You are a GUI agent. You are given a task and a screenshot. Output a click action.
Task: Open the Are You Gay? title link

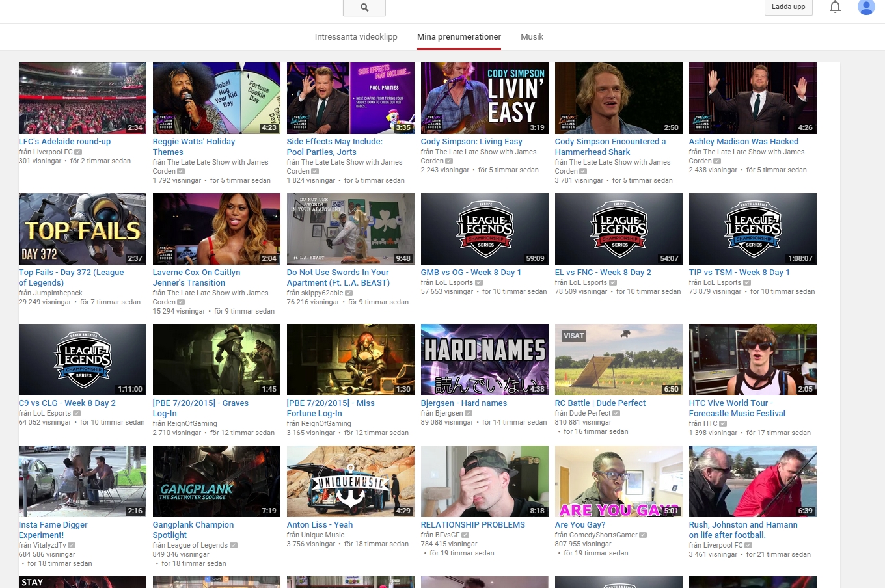point(580,525)
